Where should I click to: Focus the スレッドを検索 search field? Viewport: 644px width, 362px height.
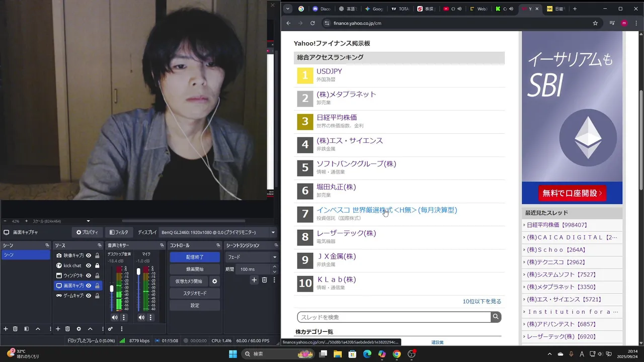coord(394,317)
